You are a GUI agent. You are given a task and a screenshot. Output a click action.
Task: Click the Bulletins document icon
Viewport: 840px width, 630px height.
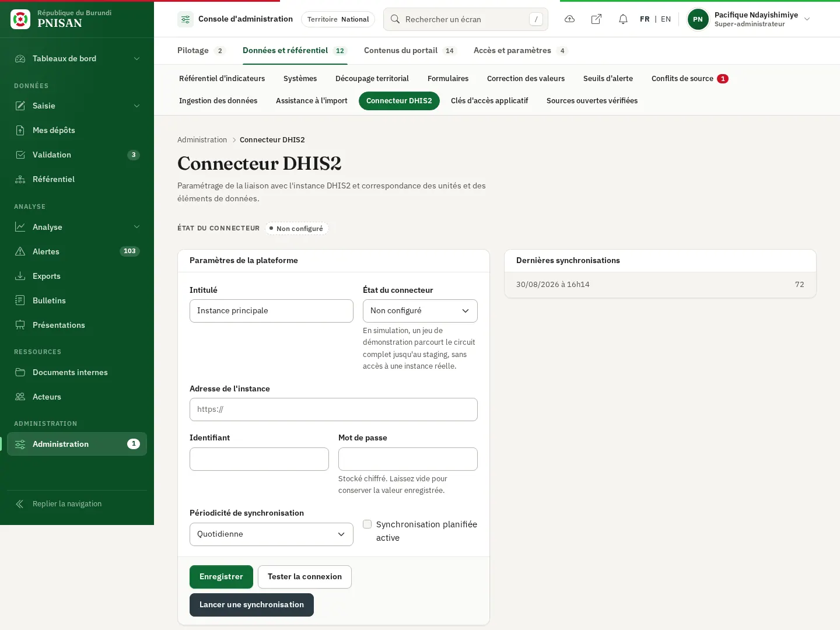20,300
